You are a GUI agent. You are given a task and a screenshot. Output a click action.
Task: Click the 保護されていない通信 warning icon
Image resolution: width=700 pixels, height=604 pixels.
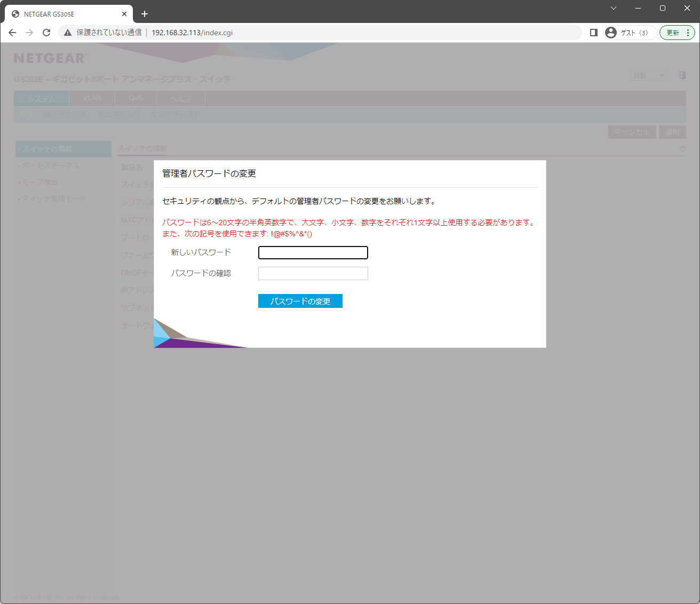pos(67,32)
